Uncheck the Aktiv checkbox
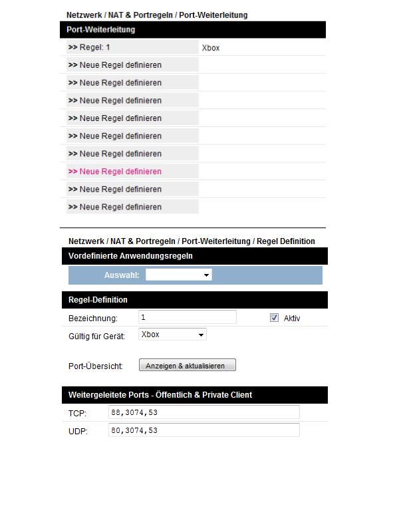 click(x=274, y=318)
